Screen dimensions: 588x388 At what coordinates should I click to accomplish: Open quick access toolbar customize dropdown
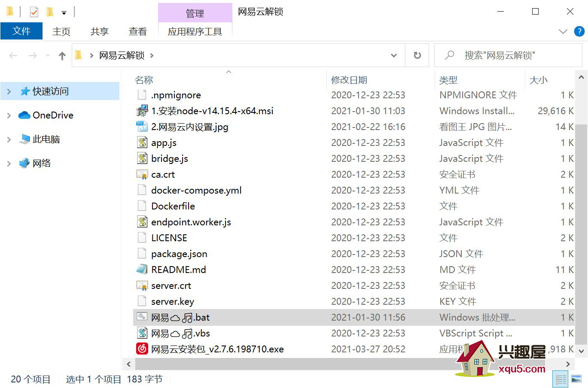coord(64,12)
